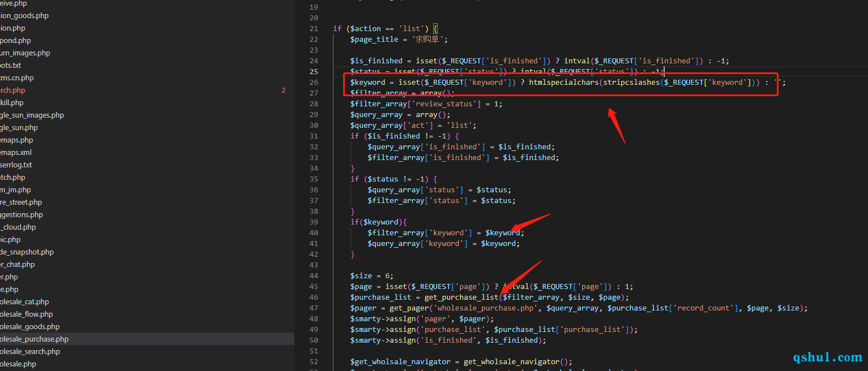Image resolution: width=868 pixels, height=371 pixels.
Task: Open the file ending in olesale_flow.php
Action: coord(27,314)
